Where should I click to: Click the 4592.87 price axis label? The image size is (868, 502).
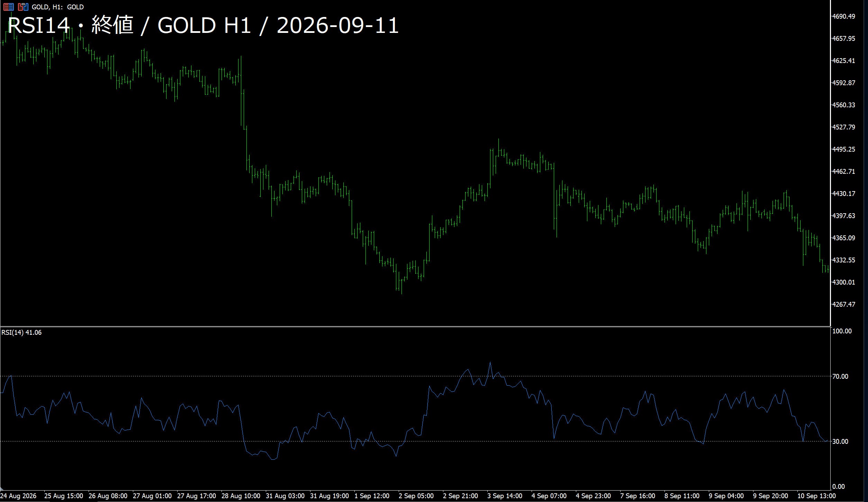tap(843, 83)
